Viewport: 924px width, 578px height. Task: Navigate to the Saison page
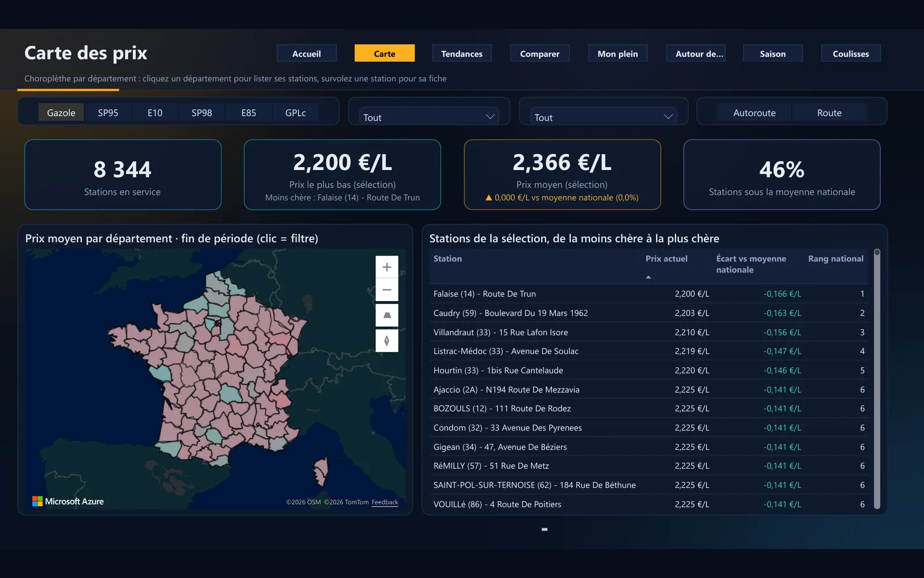click(773, 53)
